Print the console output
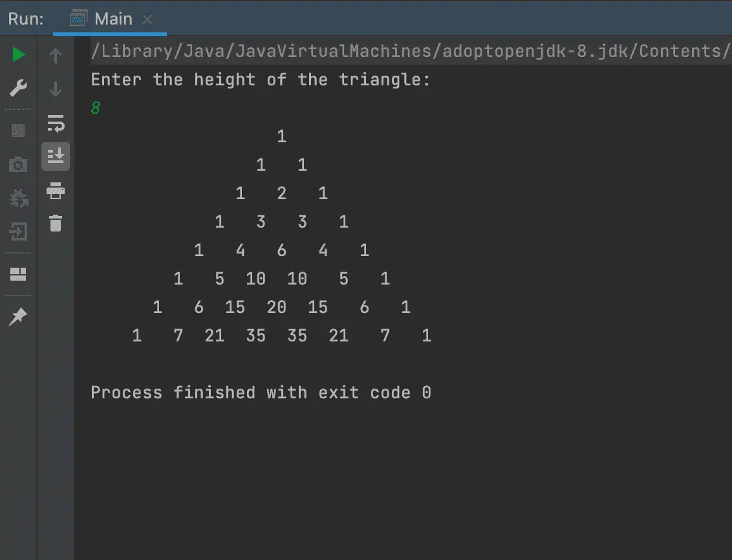 pyautogui.click(x=56, y=190)
